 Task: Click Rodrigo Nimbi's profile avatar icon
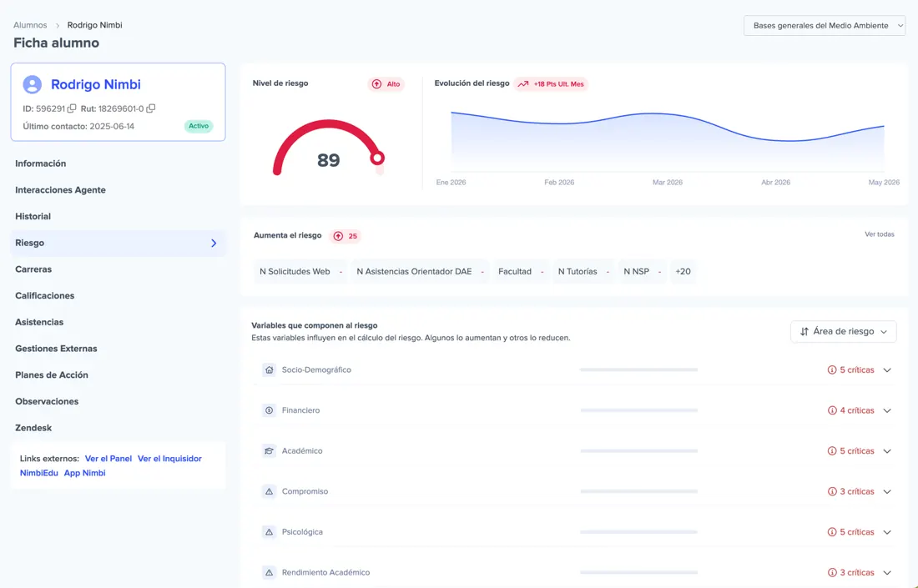[x=33, y=84]
